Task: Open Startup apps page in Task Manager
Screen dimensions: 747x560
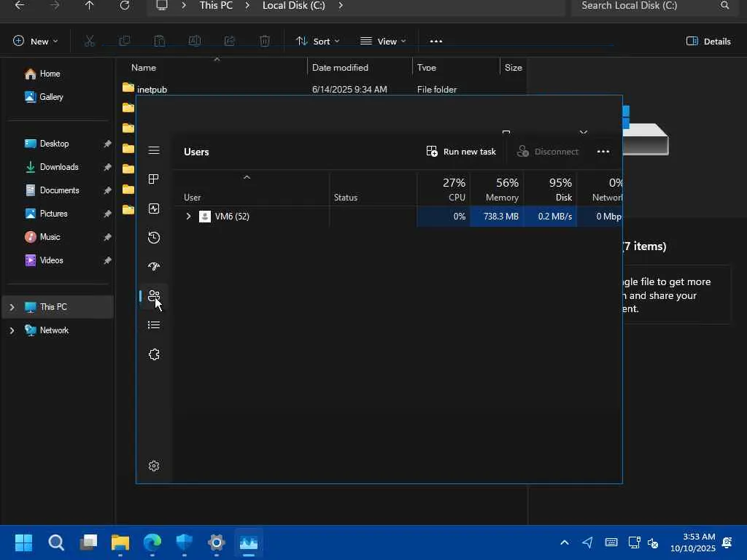Action: [x=154, y=267]
